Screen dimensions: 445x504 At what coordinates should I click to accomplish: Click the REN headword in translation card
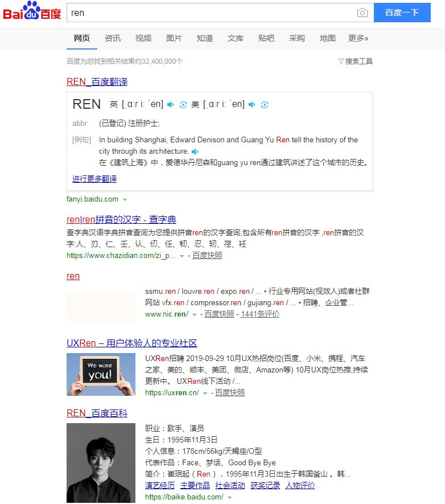pyautogui.click(x=86, y=104)
